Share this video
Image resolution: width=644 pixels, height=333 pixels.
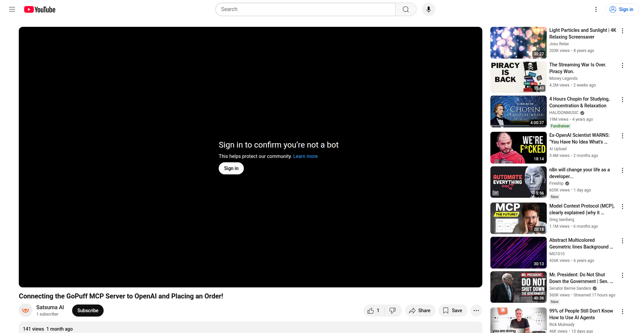pos(420,311)
